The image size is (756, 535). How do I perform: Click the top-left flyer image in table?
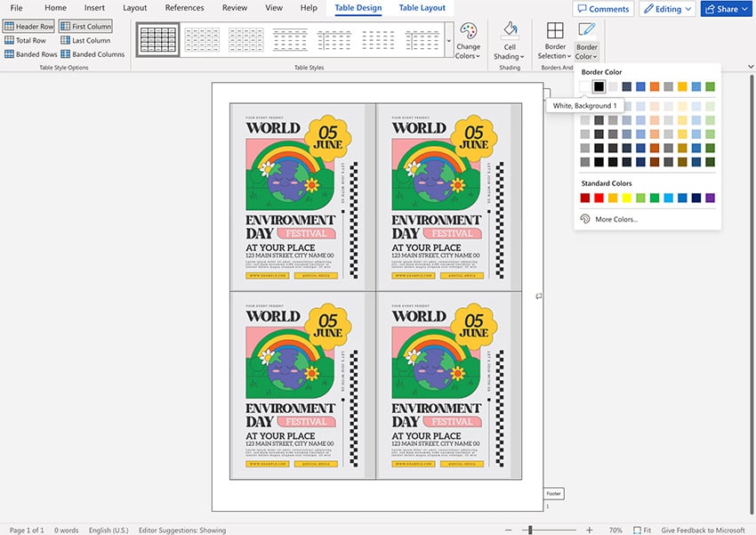click(302, 197)
